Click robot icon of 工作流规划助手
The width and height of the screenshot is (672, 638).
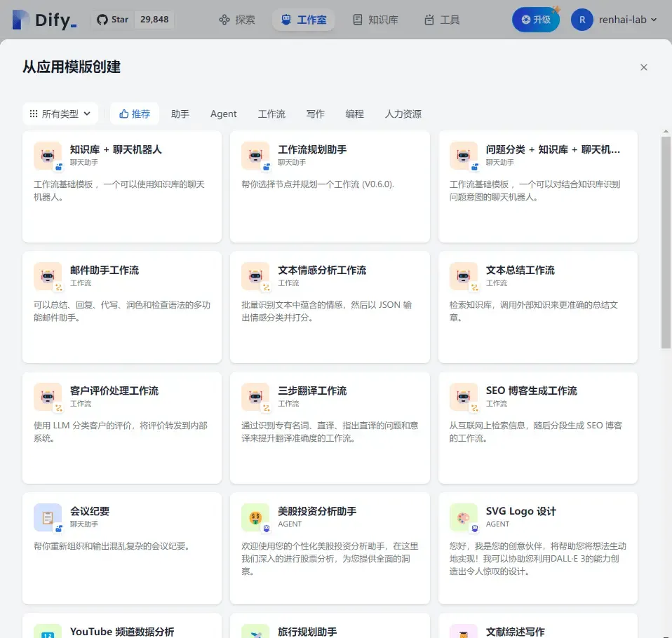[255, 156]
